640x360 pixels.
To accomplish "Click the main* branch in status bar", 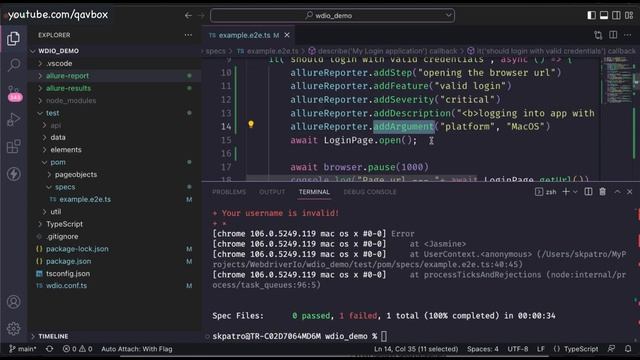I will pos(23,349).
